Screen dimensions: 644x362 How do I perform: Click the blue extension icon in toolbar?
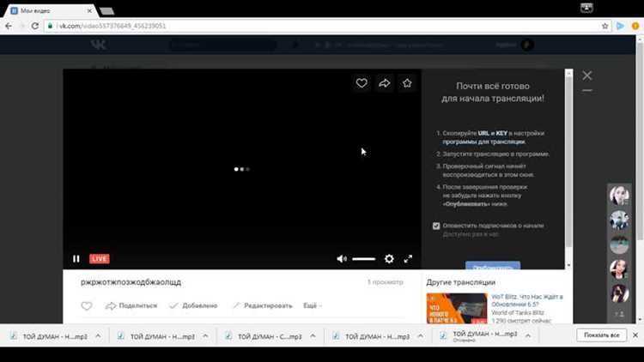(620, 26)
